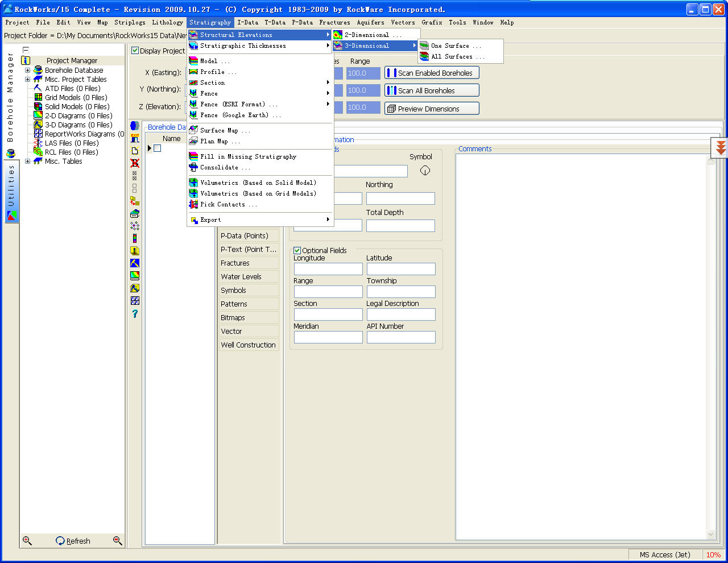Click the grid pattern icon above help icon
The image size is (728, 563).
coord(135,301)
